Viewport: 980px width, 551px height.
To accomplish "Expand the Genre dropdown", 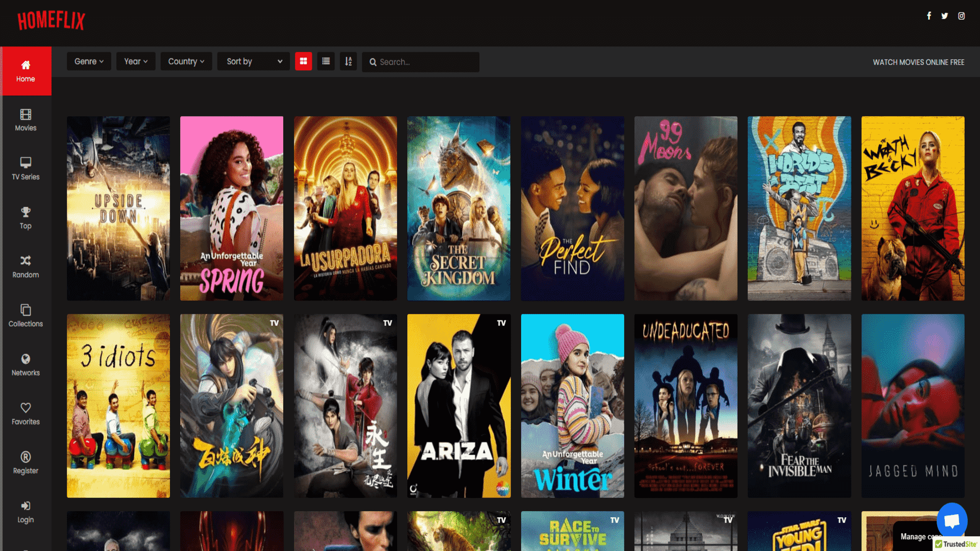I will tap(89, 61).
